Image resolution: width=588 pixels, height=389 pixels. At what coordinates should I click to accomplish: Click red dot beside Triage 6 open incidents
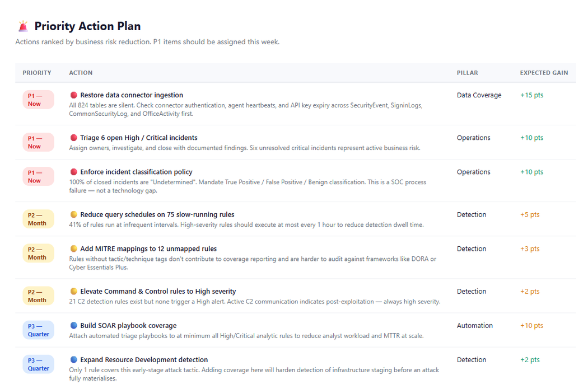[x=74, y=138]
